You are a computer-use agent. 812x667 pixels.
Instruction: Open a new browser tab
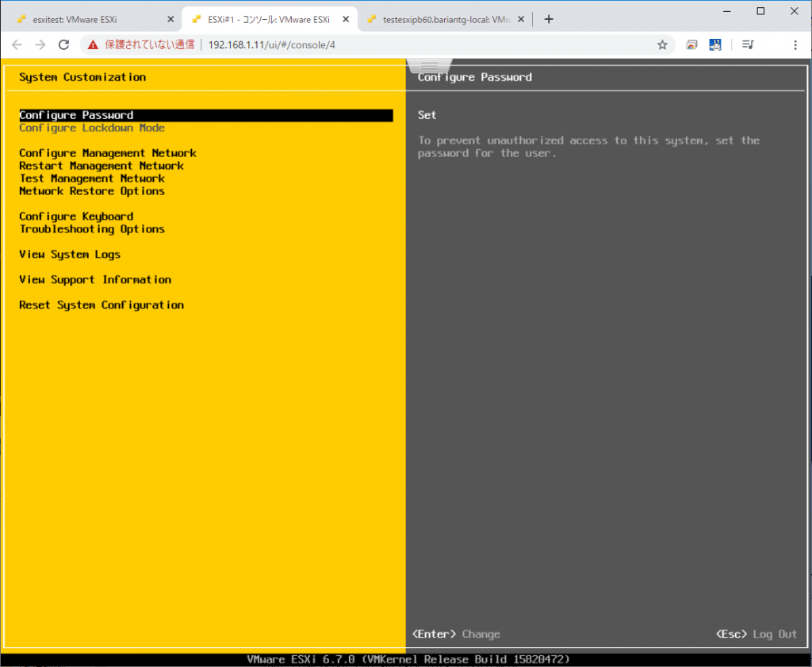coord(549,20)
